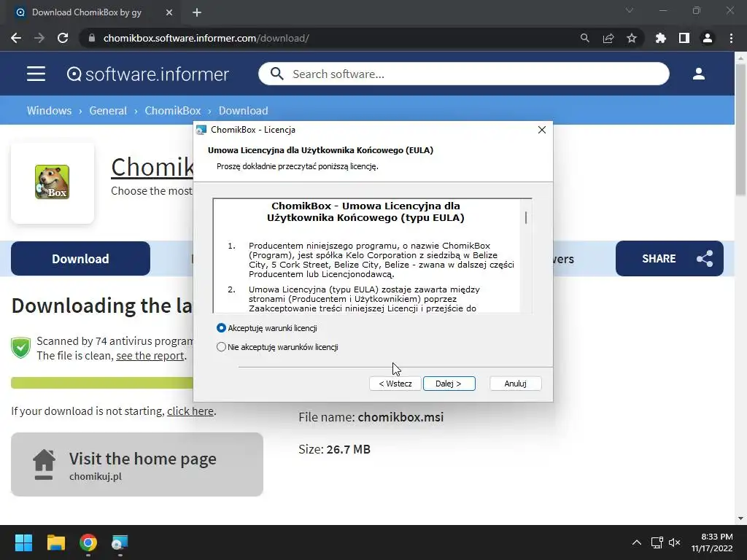Open Chrome three-dot menu
747x560 pixels.
coord(731,38)
